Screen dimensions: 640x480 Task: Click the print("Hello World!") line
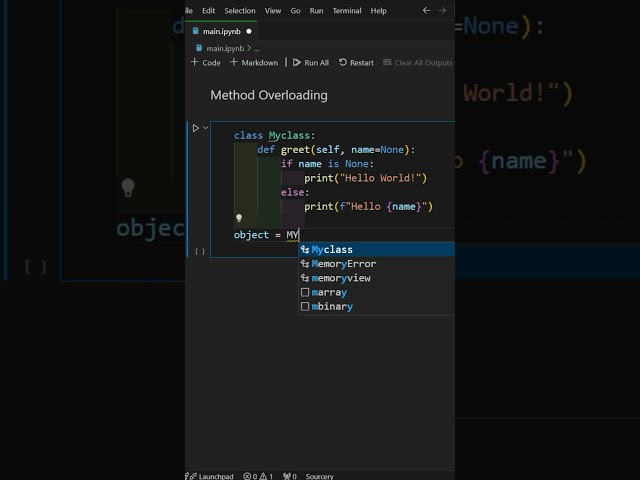365,178
